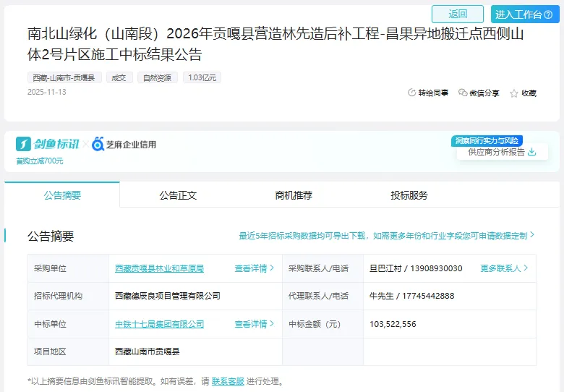This screenshot has height=392, width=564.
Task: Click the 收藏 star icon
Action: click(x=514, y=93)
